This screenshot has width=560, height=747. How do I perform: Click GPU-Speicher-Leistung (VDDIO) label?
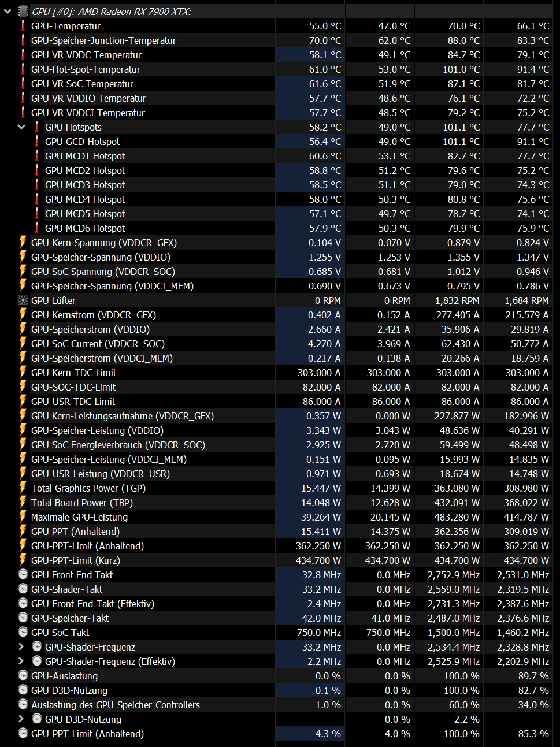click(x=97, y=430)
